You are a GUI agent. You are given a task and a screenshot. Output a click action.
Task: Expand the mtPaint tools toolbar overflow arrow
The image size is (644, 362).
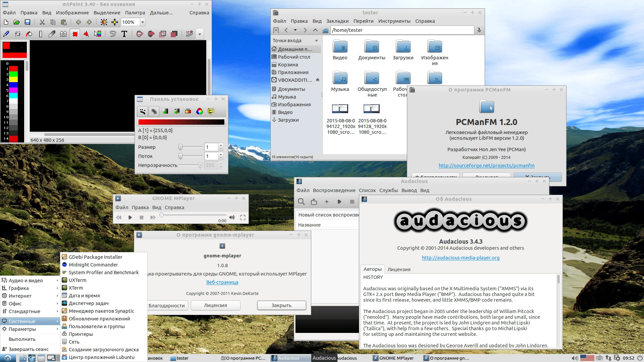coord(200,34)
